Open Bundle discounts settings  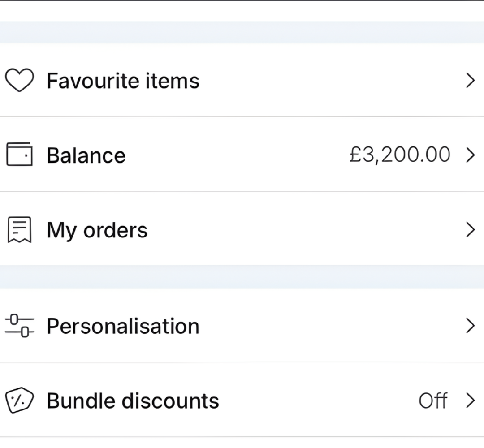click(133, 401)
